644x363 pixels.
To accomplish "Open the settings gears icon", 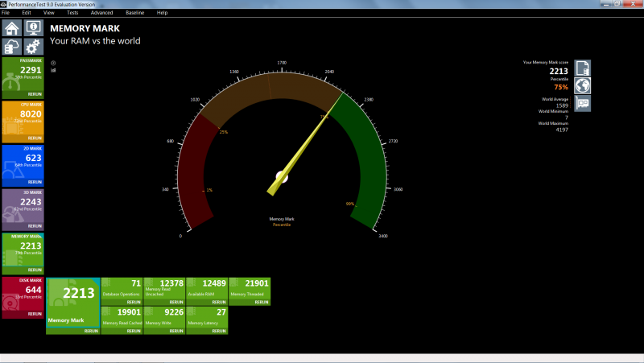I will (33, 47).
